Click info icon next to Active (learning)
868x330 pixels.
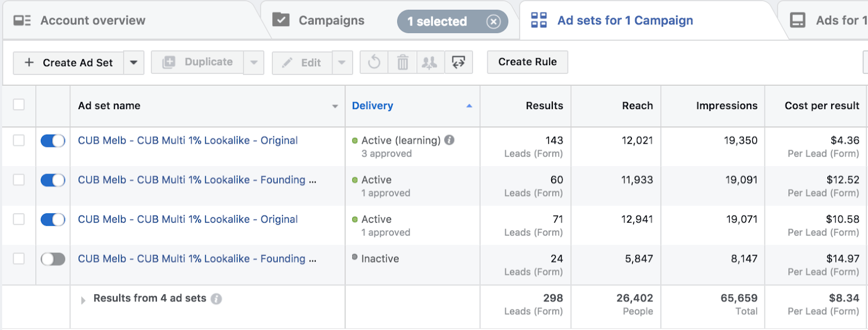(449, 140)
